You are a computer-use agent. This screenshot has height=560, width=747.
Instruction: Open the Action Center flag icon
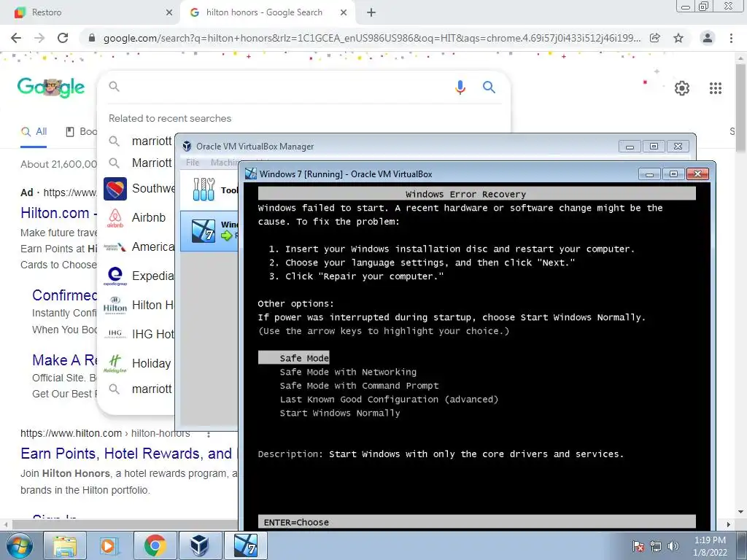[638, 545]
